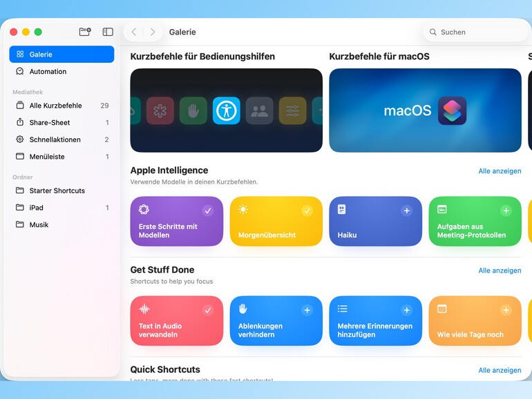Open Text in Audio verwandeln card
This screenshot has height=399, width=532.
pos(177,321)
